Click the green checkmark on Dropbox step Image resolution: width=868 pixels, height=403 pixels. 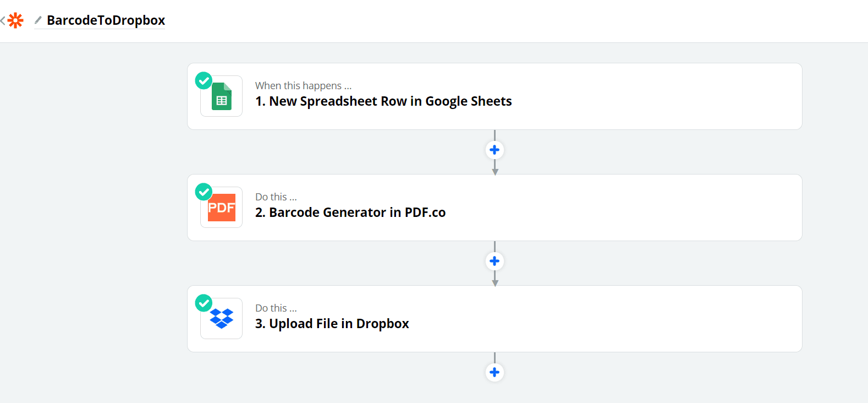pos(204,303)
